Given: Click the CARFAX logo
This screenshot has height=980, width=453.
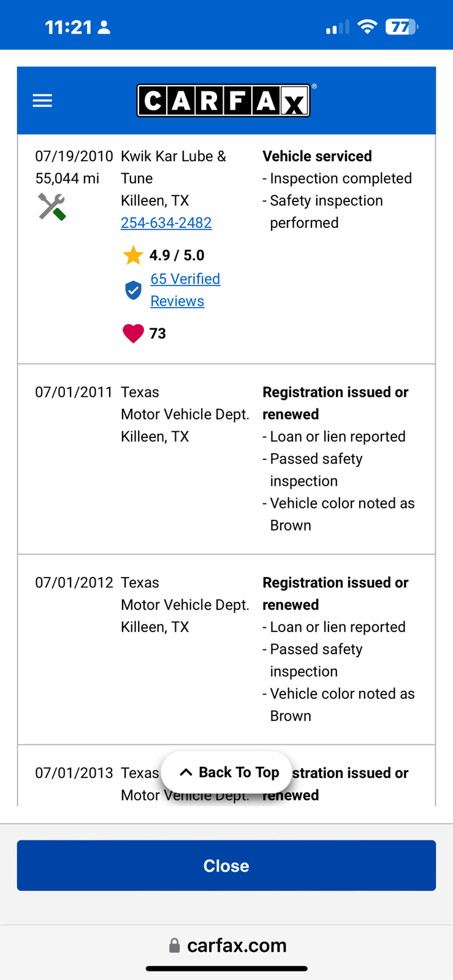Looking at the screenshot, I should 223,100.
